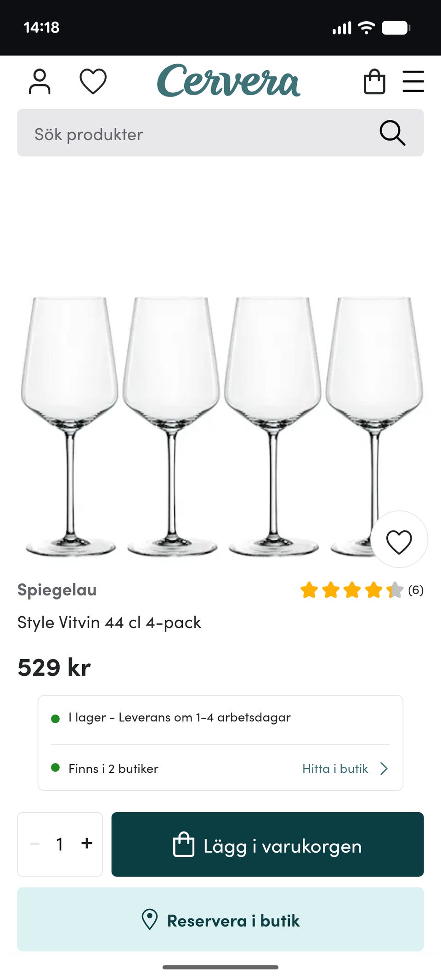Open the review count (6)
Viewport: 441px width, 980px height.
coord(416,590)
